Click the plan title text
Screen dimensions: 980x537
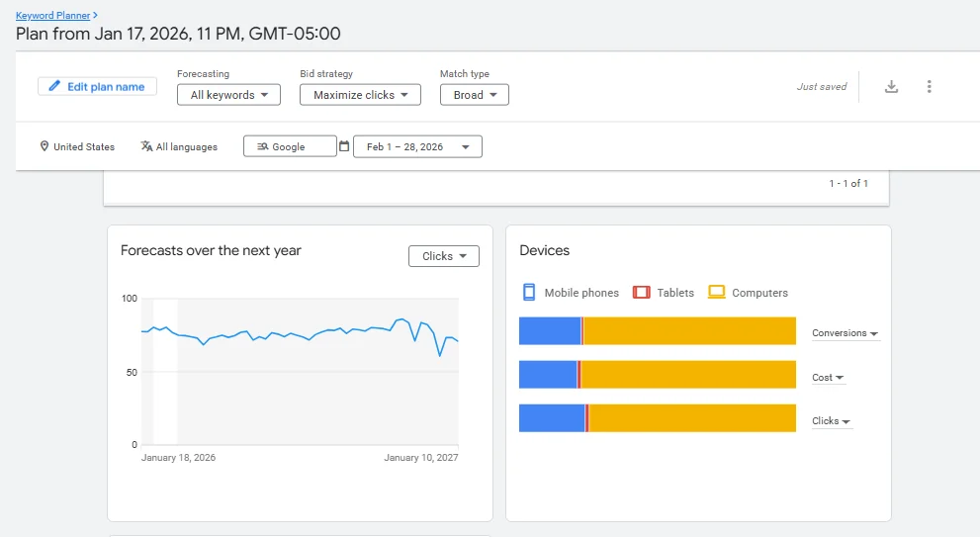point(178,34)
